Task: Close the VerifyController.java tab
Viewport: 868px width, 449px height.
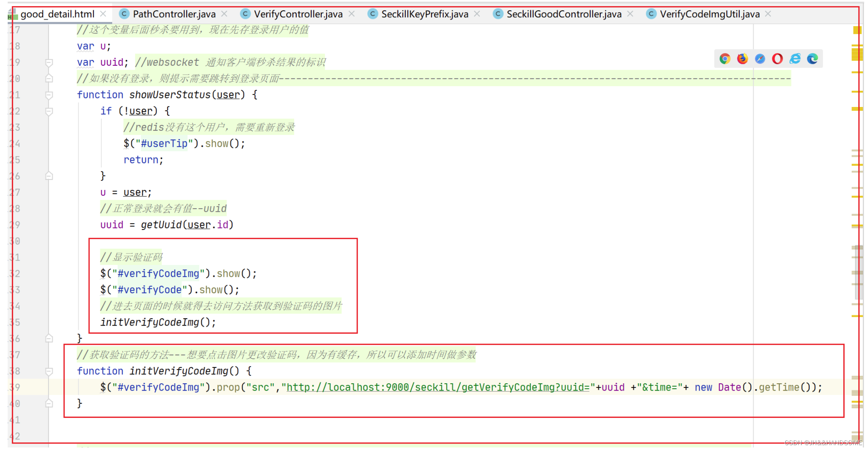Action: [x=352, y=14]
